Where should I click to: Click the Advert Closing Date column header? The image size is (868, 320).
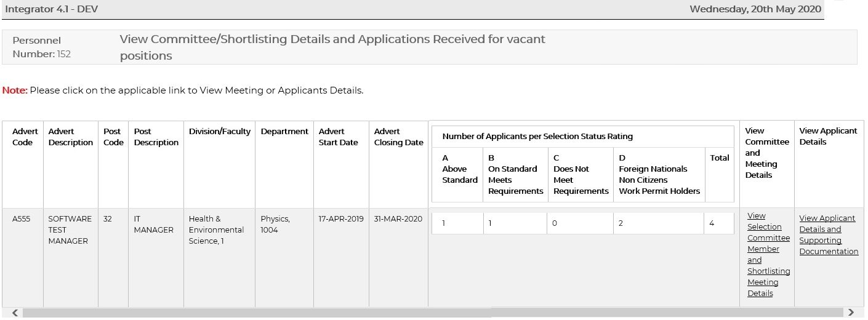click(398, 137)
